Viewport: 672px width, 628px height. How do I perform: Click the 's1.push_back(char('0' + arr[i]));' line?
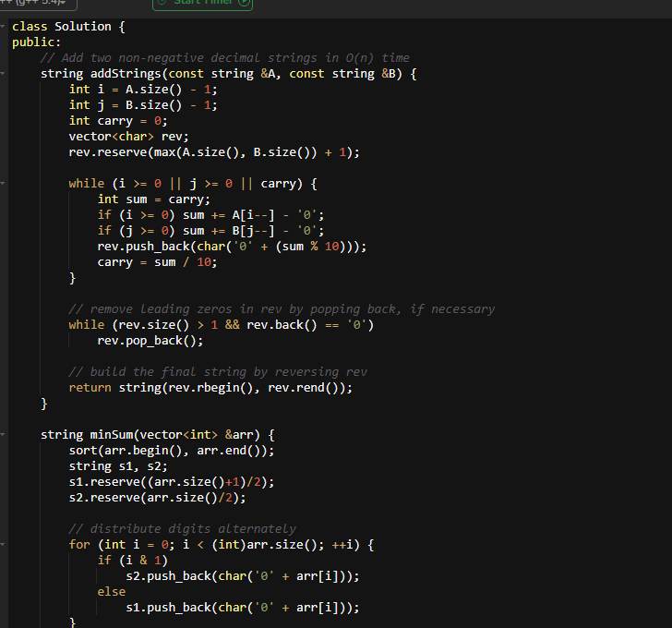pyautogui.click(x=243, y=608)
